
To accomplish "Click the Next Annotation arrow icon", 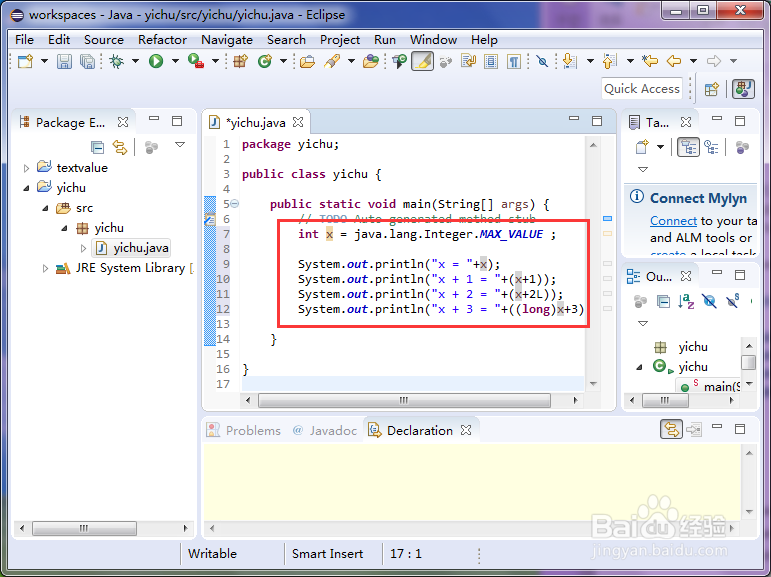I will pos(569,61).
